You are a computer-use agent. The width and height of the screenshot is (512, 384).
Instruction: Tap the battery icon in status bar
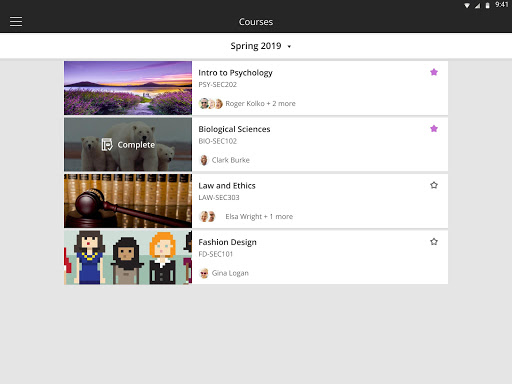click(x=487, y=5)
